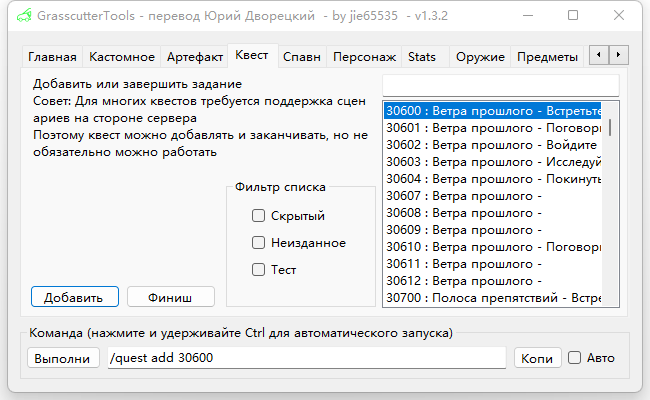Click the quest list vertical scrollbar

coord(611,200)
